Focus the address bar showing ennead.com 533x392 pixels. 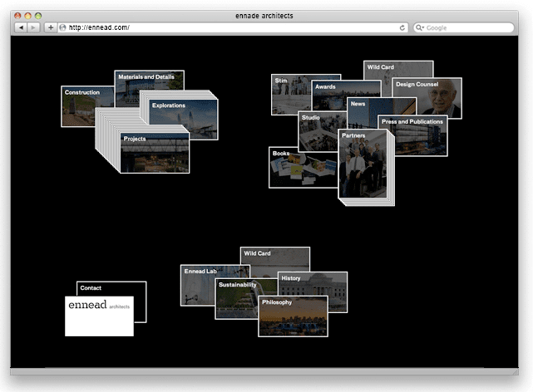[233, 28]
